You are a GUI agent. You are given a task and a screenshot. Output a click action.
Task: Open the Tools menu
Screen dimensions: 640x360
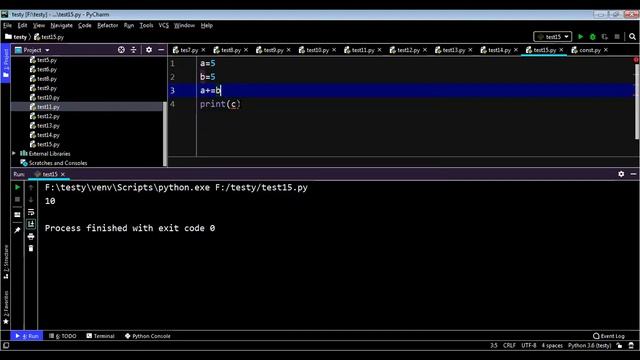tap(146, 25)
